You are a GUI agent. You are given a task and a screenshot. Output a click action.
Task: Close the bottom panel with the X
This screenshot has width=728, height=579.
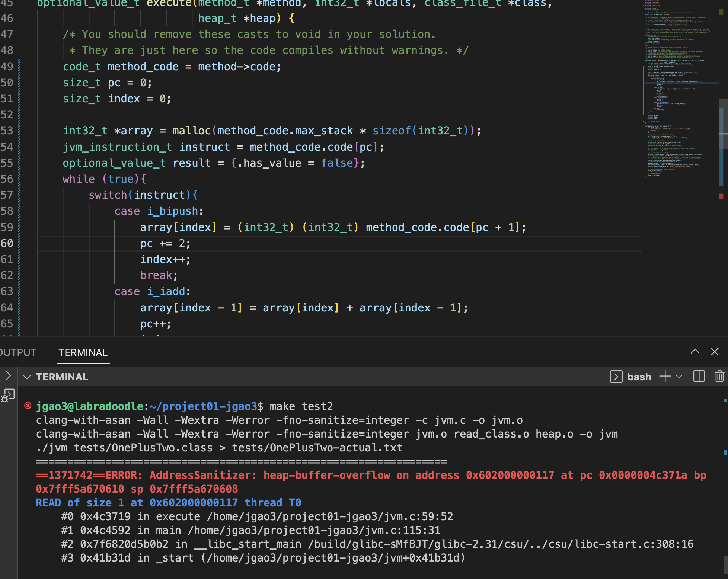click(715, 352)
